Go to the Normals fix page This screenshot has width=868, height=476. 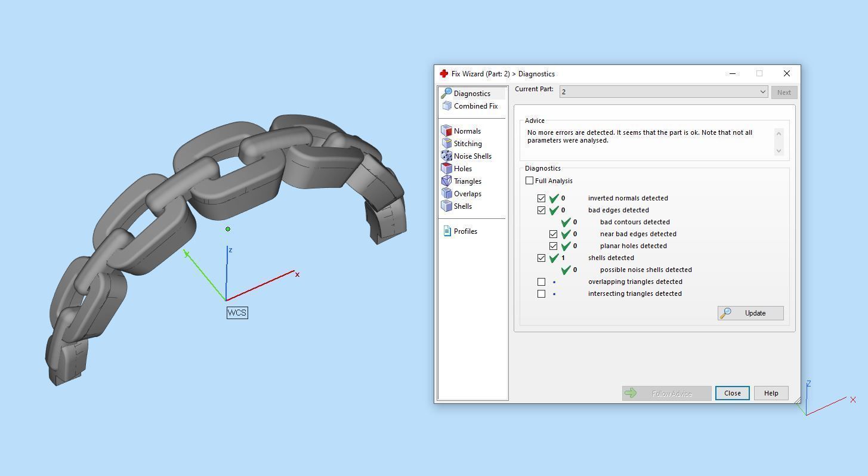click(467, 131)
